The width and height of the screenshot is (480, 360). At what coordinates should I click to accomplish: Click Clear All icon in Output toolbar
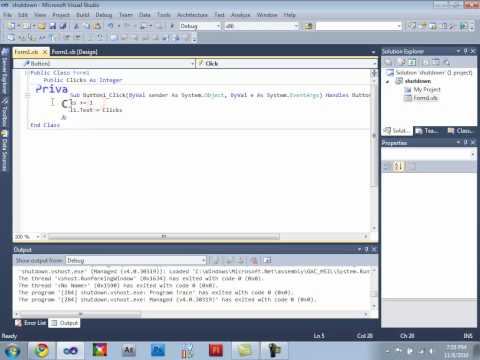pyautogui.click(x=254, y=260)
